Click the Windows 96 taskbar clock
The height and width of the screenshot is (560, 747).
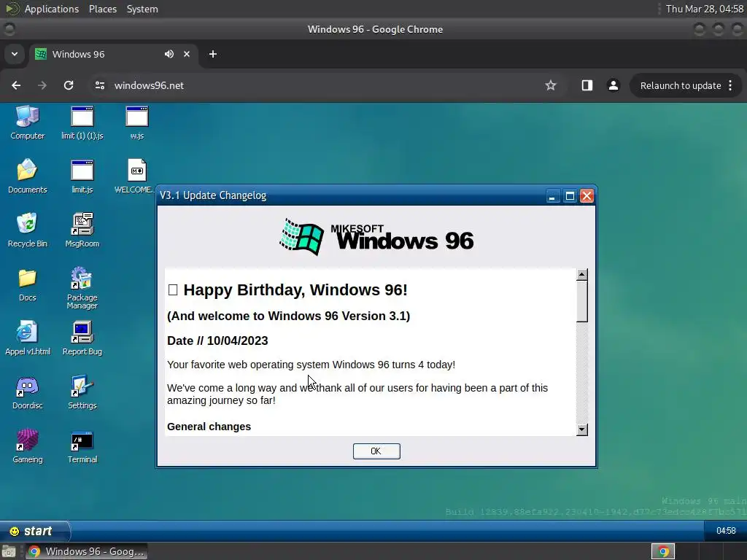[726, 531]
